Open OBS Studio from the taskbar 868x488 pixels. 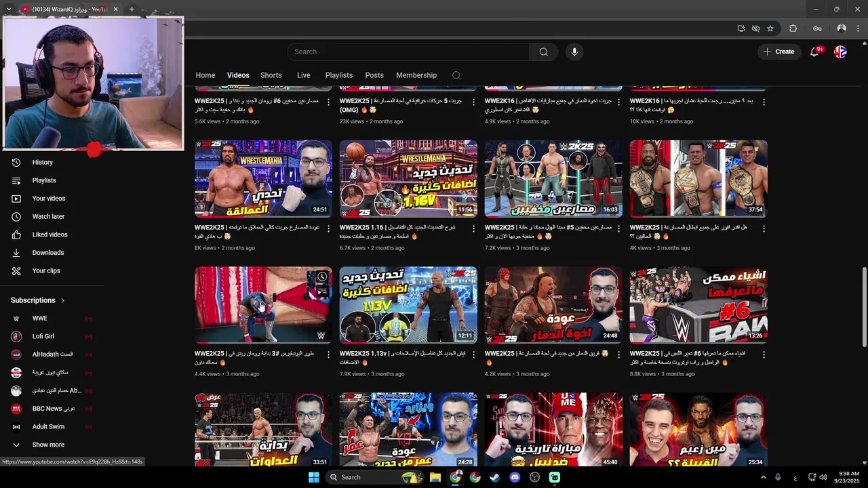(534, 477)
